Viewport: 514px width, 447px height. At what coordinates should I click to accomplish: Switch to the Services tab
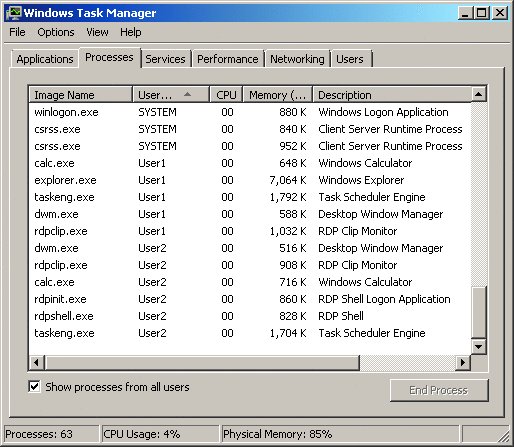pyautogui.click(x=165, y=59)
